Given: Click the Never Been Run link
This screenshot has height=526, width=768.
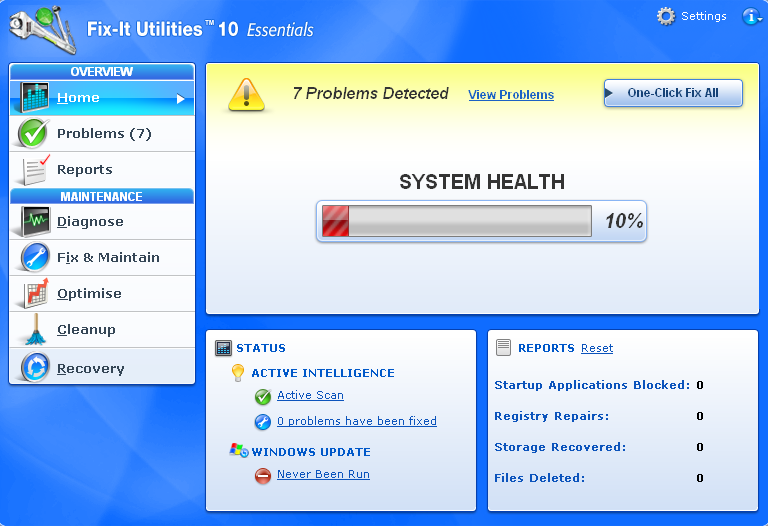Looking at the screenshot, I should pyautogui.click(x=323, y=474).
